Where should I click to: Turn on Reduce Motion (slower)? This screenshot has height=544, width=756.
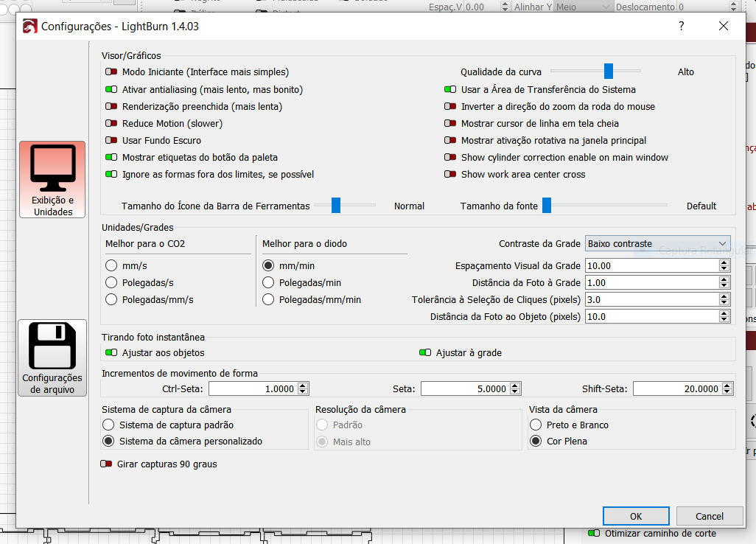coord(111,123)
